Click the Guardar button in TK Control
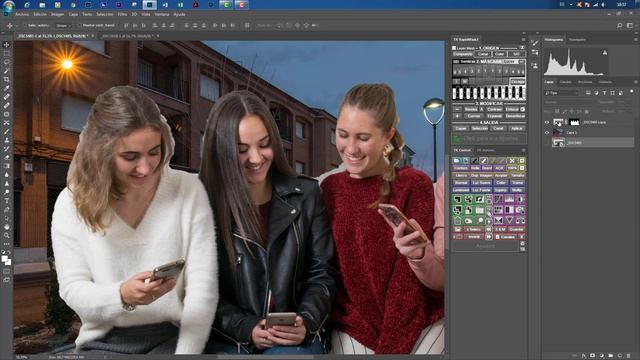640x360 pixels. [x=516, y=229]
